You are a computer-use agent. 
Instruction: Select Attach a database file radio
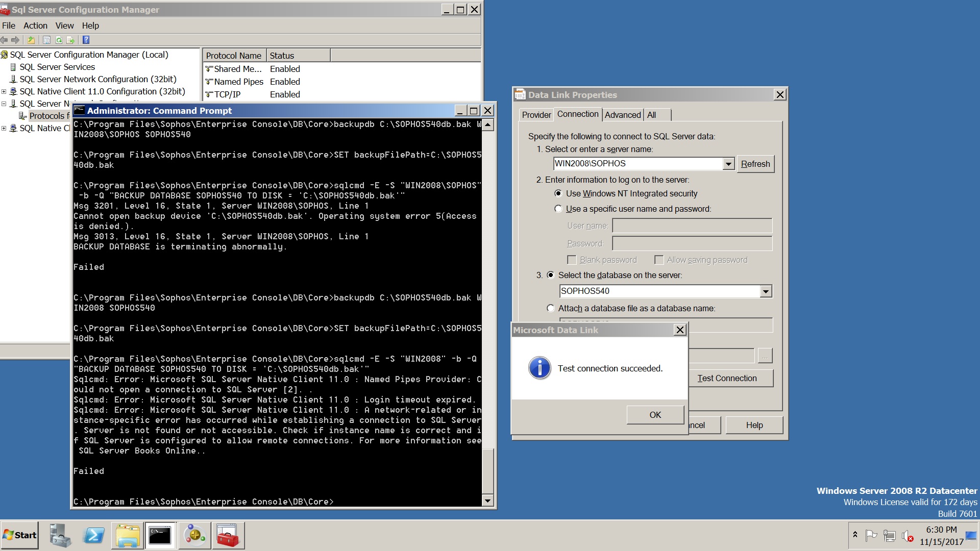click(550, 308)
